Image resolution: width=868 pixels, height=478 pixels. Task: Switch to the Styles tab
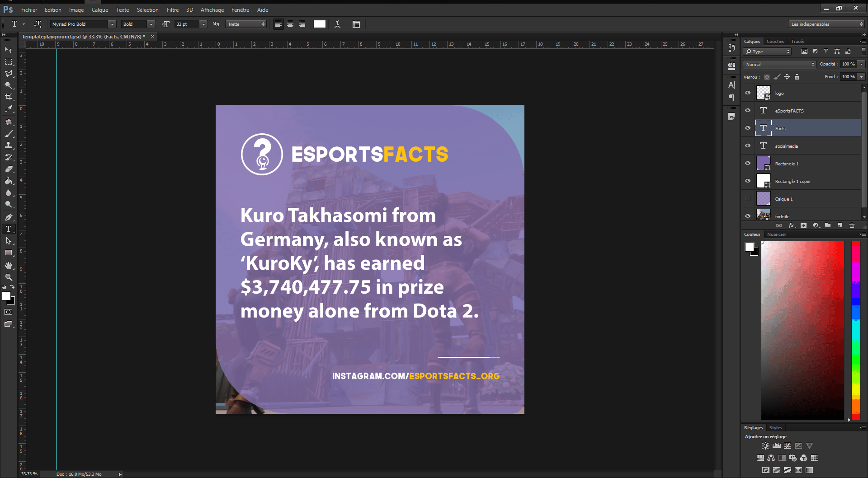(x=775, y=428)
